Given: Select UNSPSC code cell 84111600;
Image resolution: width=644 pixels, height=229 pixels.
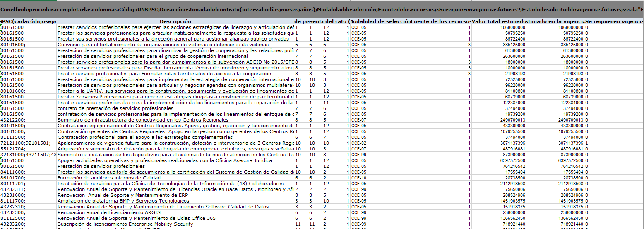Looking at the screenshot, I should click(28, 172).
